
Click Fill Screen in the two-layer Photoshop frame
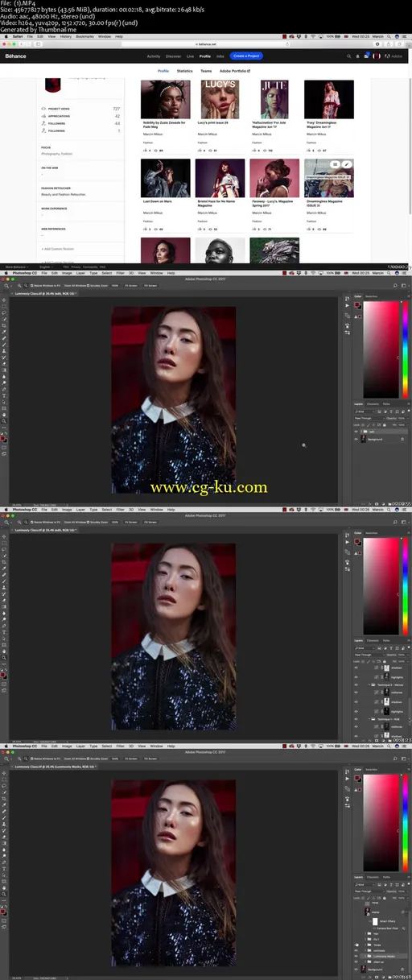pyautogui.click(x=150, y=285)
